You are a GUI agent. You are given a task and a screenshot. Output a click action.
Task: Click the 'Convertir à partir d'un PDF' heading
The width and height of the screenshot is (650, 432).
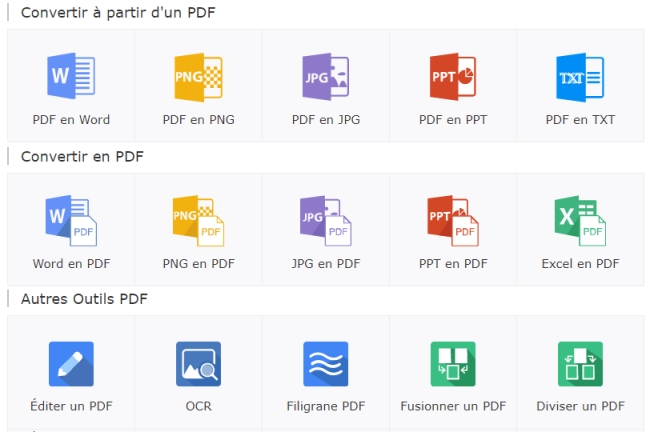pos(118,12)
